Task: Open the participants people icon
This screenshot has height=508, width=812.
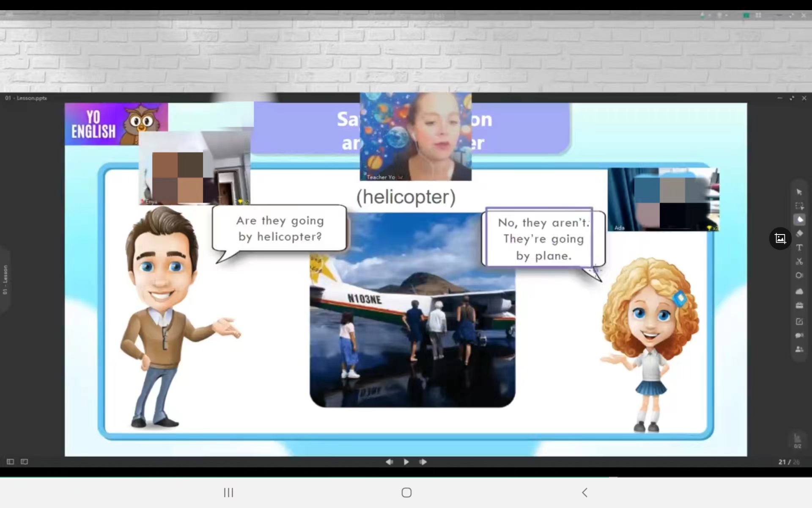Action: click(x=799, y=349)
